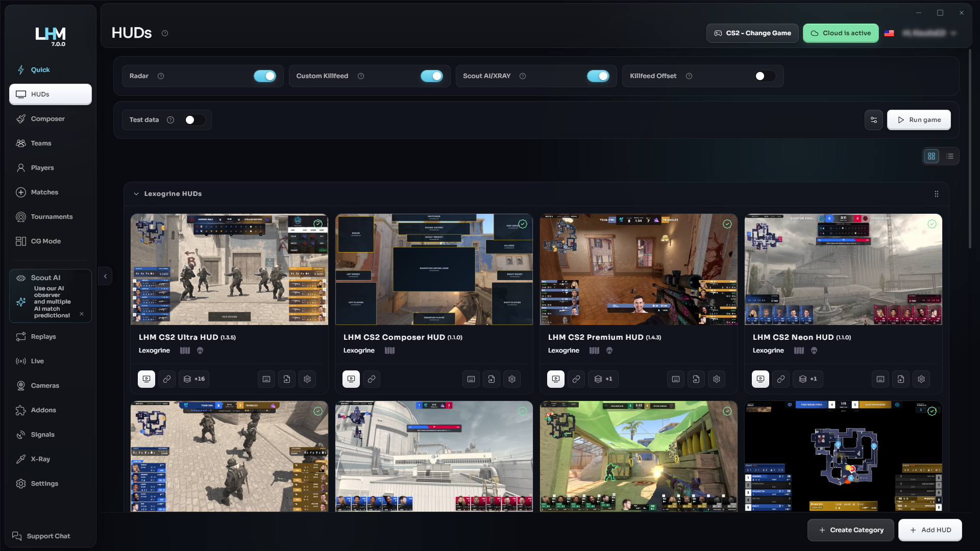Open Premium HUD +1 layers button
Image resolution: width=980 pixels, height=551 pixels.
coord(603,379)
